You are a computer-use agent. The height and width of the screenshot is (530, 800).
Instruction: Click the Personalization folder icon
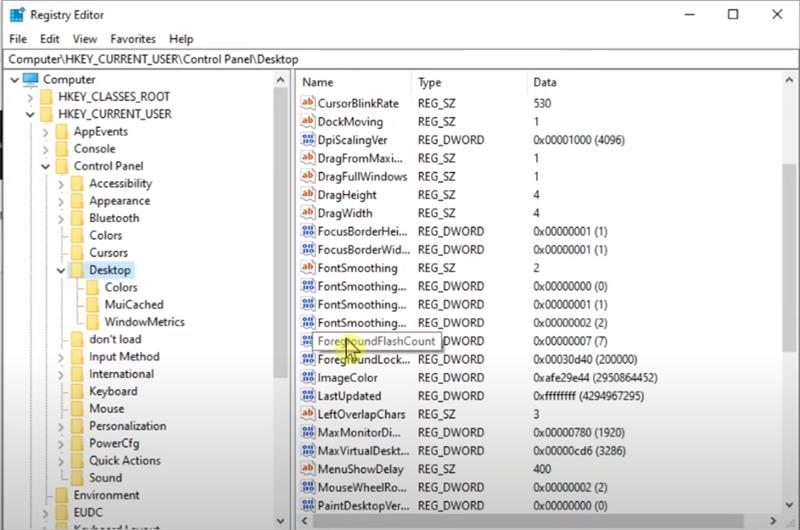[78, 426]
